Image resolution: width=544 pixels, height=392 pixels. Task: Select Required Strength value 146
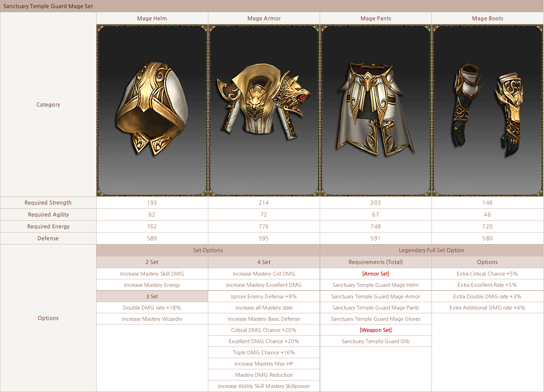487,203
